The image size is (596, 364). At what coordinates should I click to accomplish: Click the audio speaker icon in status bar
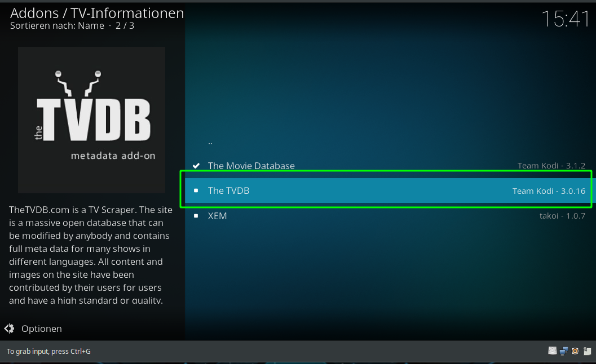pos(575,350)
